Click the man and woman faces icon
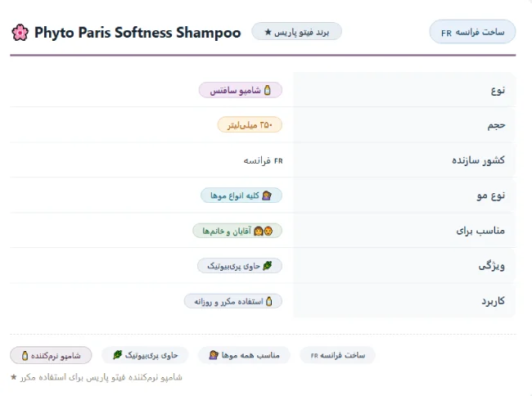The image size is (532, 396). [x=264, y=231]
